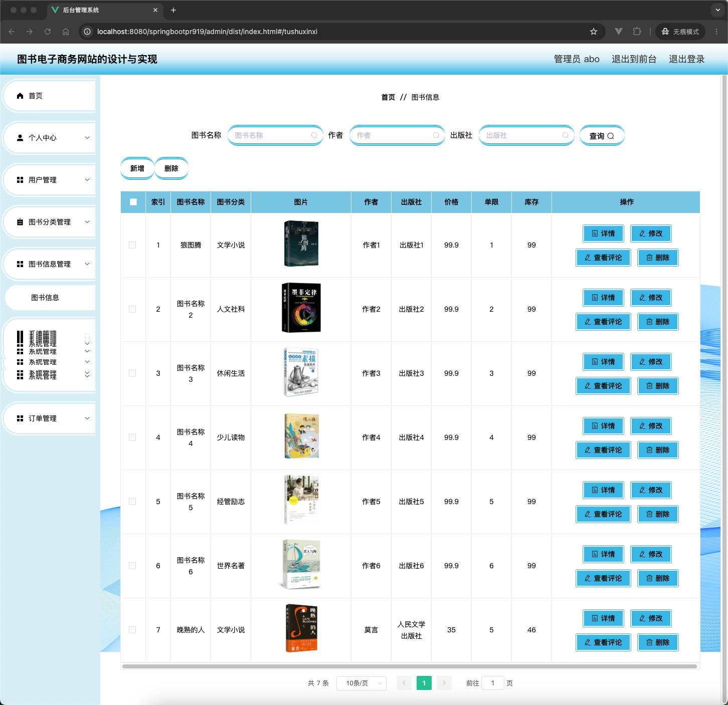The width and height of the screenshot is (728, 705).
Task: Open 详情 for the 图书名称5 row
Action: (603, 490)
